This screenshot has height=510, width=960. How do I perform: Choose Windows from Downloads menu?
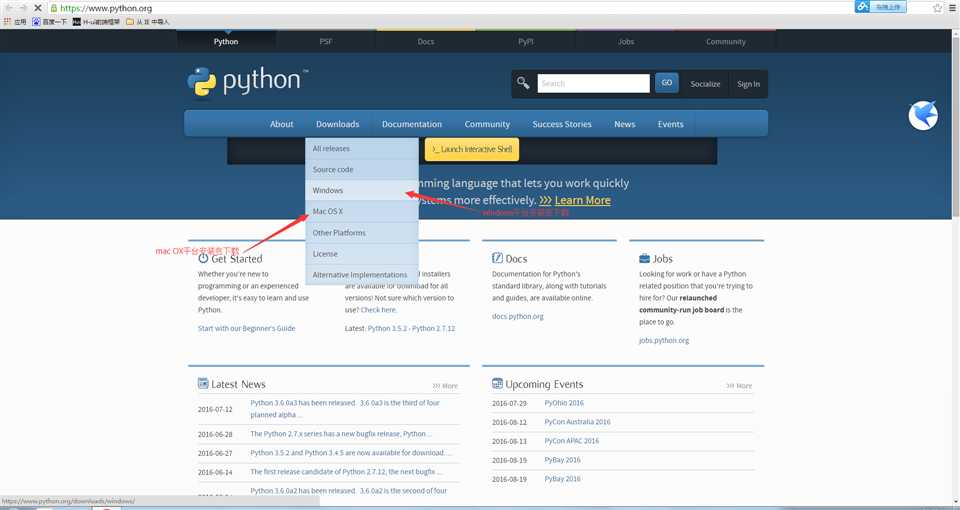pyautogui.click(x=362, y=190)
